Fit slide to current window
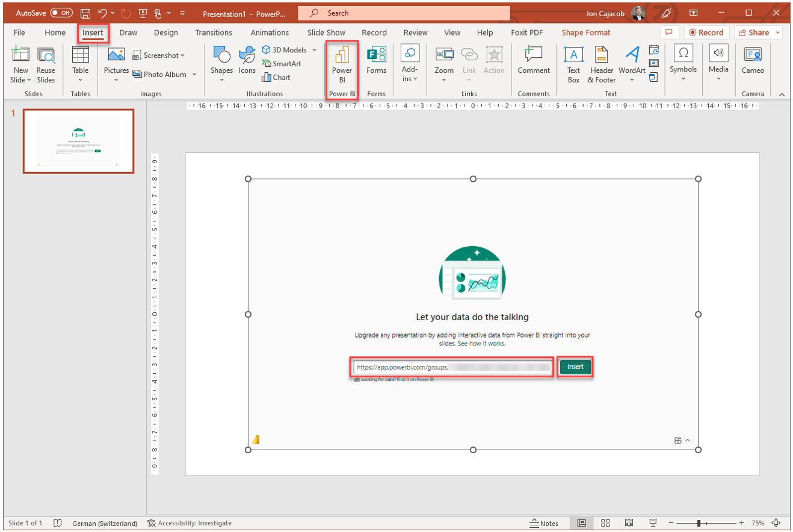Screen dimensions: 793x532 point(776,523)
